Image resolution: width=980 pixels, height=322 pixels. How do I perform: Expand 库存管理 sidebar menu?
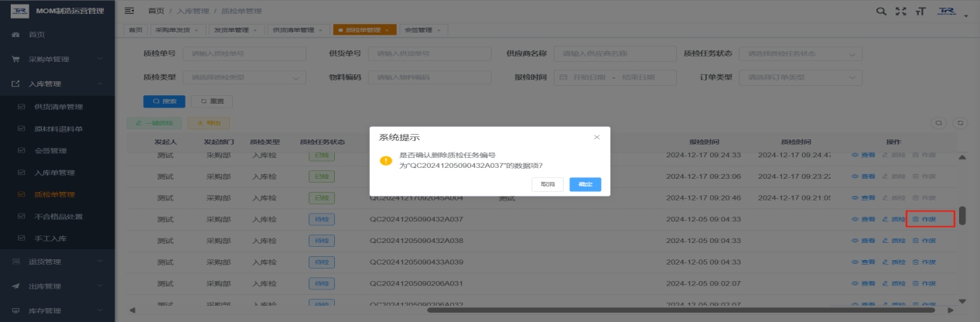(x=57, y=310)
